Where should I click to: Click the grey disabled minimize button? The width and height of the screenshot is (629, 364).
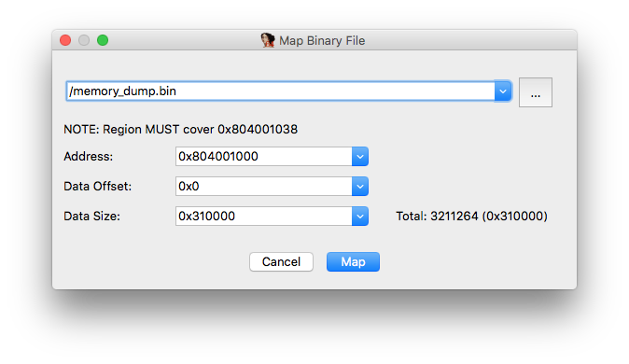(84, 40)
